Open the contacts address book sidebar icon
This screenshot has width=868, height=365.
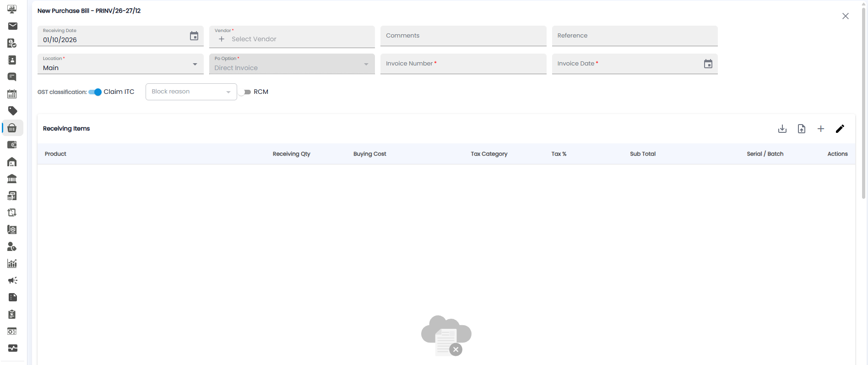pos(12,60)
